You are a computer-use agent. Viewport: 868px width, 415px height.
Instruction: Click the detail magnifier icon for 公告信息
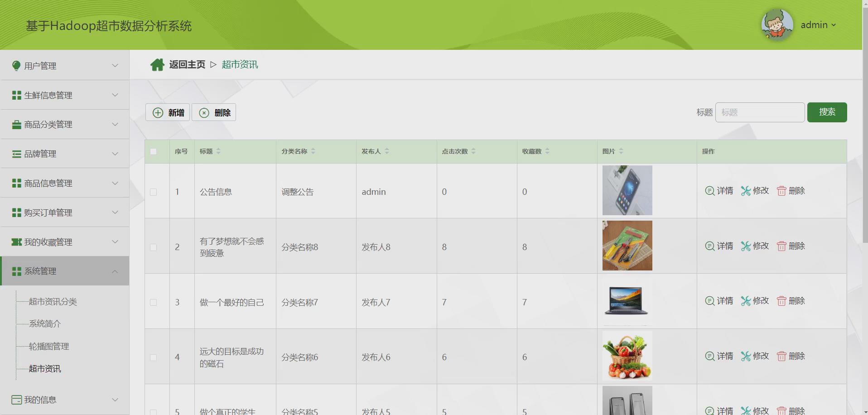[710, 191]
